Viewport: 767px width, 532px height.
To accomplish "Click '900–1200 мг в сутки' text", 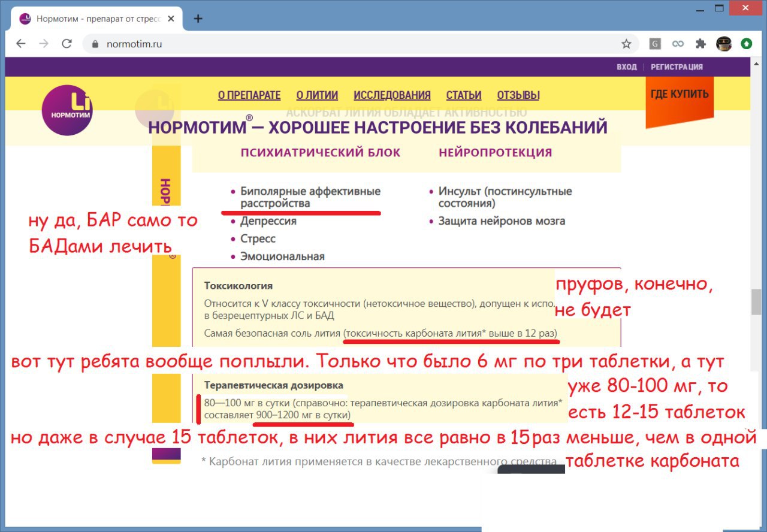I will (x=303, y=415).
